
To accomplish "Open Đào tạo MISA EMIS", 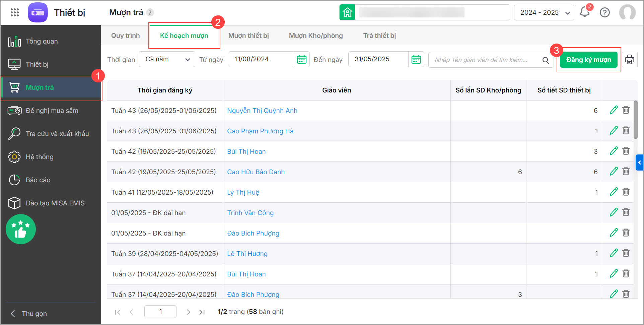I will point(51,203).
